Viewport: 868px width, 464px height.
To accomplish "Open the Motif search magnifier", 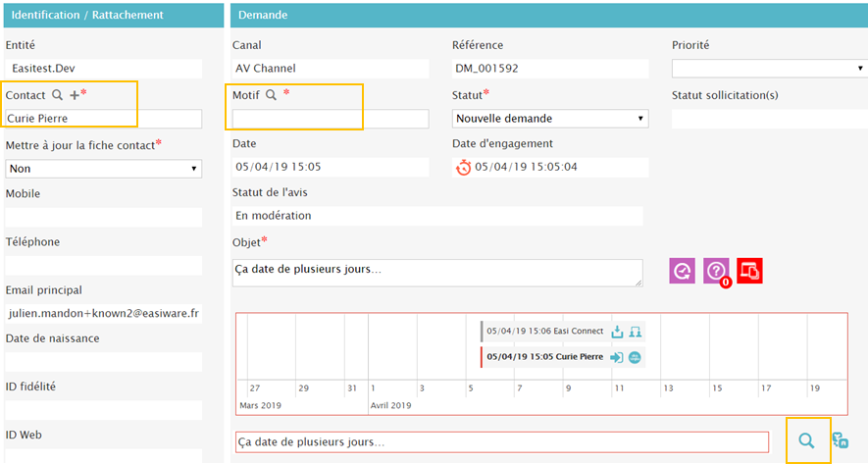I will point(272,95).
